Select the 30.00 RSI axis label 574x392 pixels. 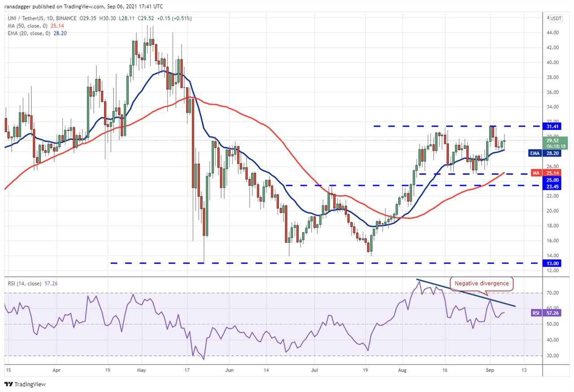(552, 356)
